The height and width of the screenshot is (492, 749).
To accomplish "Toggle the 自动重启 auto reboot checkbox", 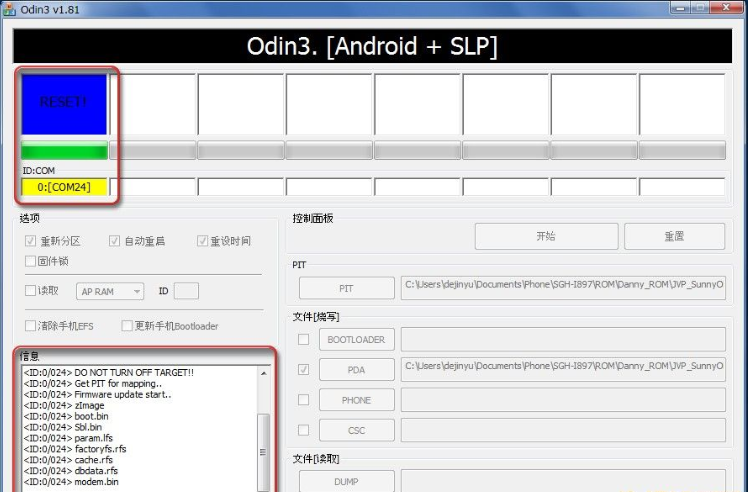I will [114, 241].
